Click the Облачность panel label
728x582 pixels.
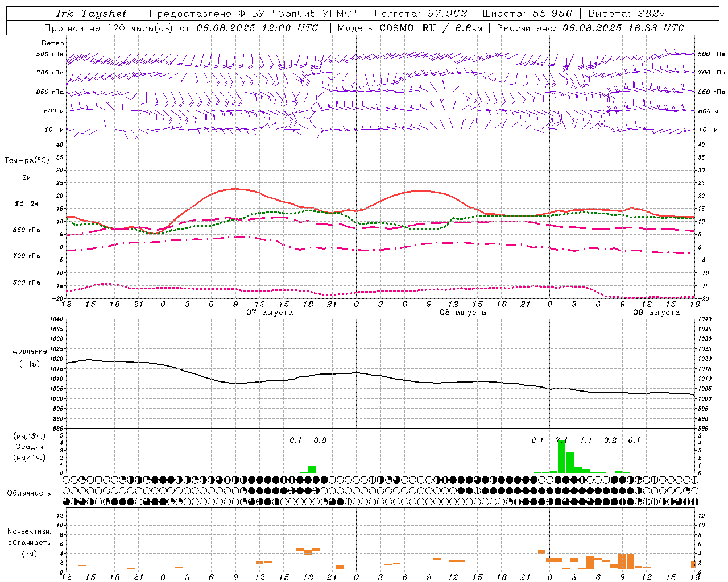pos(29,493)
